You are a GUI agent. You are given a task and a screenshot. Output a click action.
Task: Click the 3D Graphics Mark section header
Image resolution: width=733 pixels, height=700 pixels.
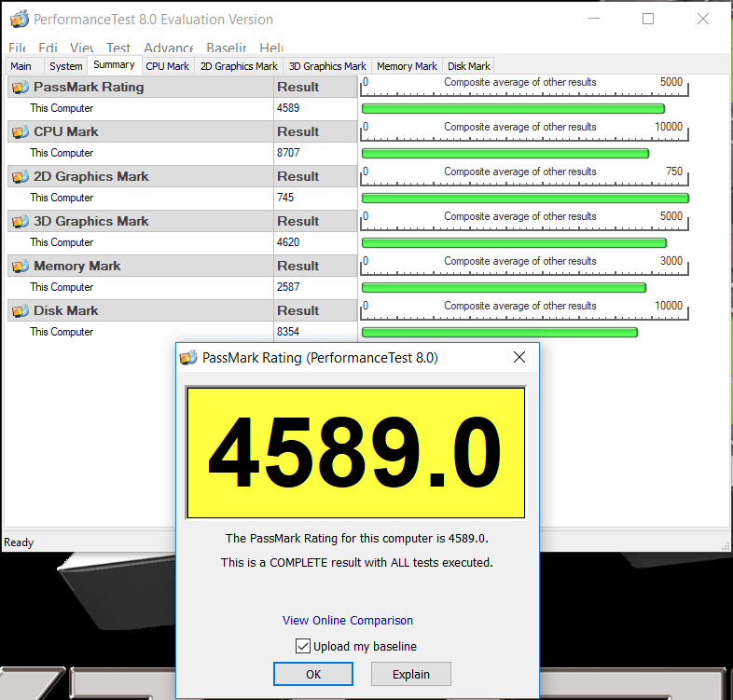(141, 221)
